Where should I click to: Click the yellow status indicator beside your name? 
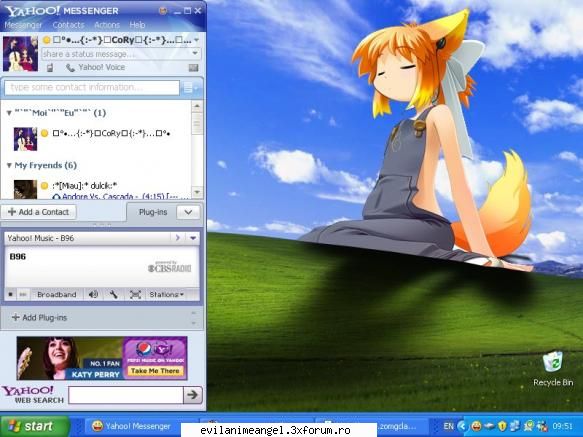46,40
